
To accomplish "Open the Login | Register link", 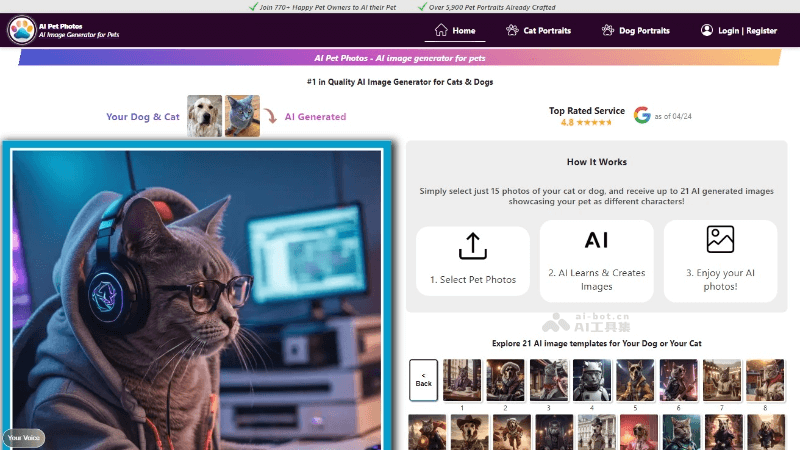I will click(747, 31).
